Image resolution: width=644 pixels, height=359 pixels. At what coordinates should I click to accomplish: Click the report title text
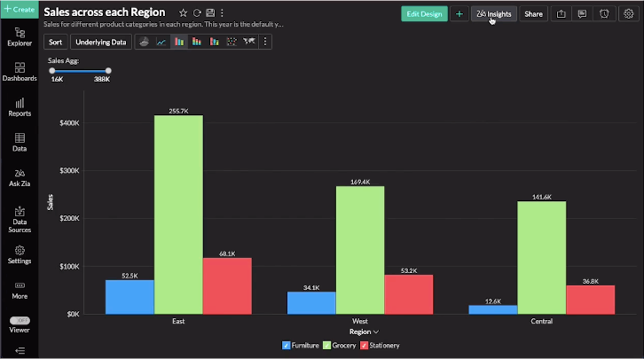105,12
